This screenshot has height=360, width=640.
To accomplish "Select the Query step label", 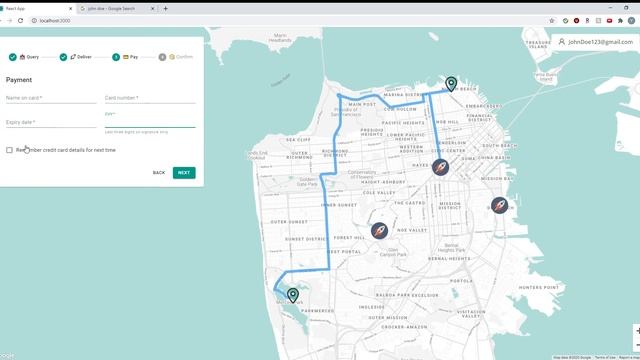I will coord(33,57).
